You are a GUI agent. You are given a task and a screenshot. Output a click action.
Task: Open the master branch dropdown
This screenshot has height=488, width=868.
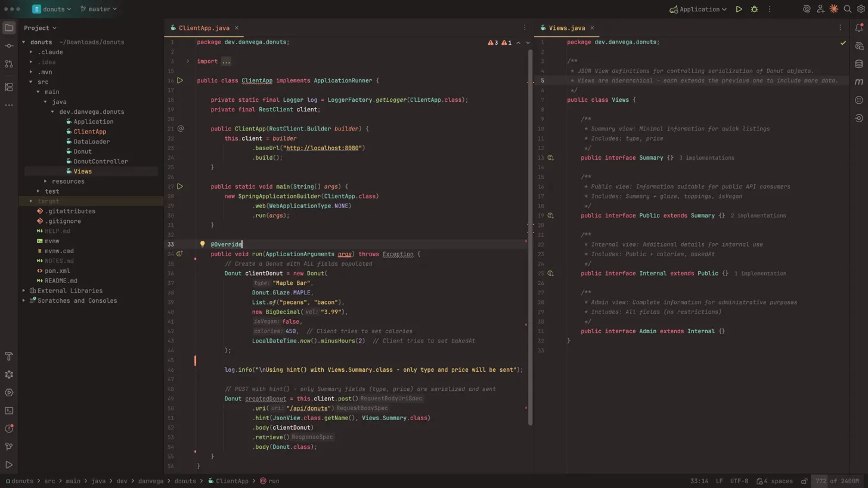[x=99, y=9]
